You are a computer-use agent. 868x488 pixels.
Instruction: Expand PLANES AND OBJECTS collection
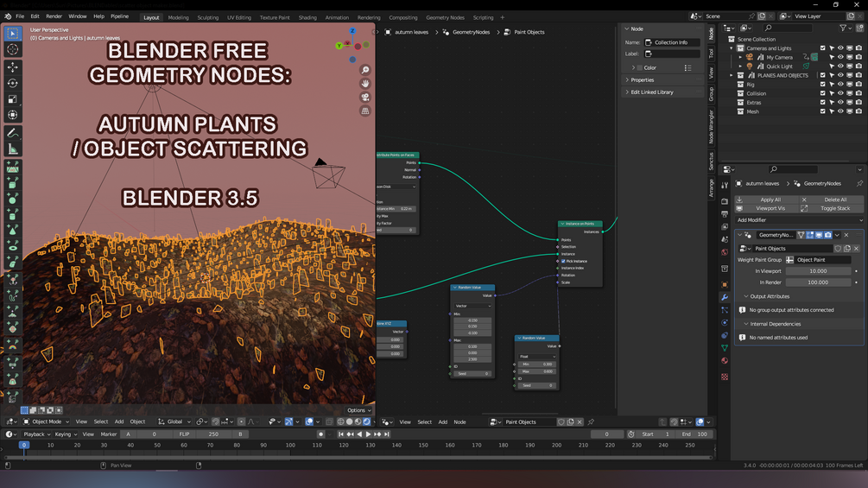tap(732, 76)
